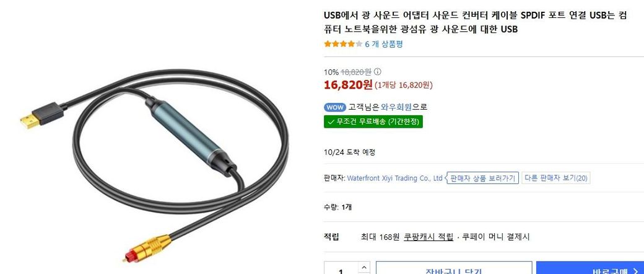Click the star rating icons

click(x=343, y=44)
